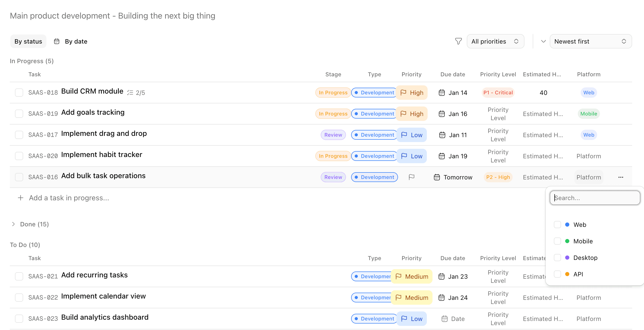The height and width of the screenshot is (330, 644).
Task: Open the more options menu for SAAS-016
Action: coord(621,177)
